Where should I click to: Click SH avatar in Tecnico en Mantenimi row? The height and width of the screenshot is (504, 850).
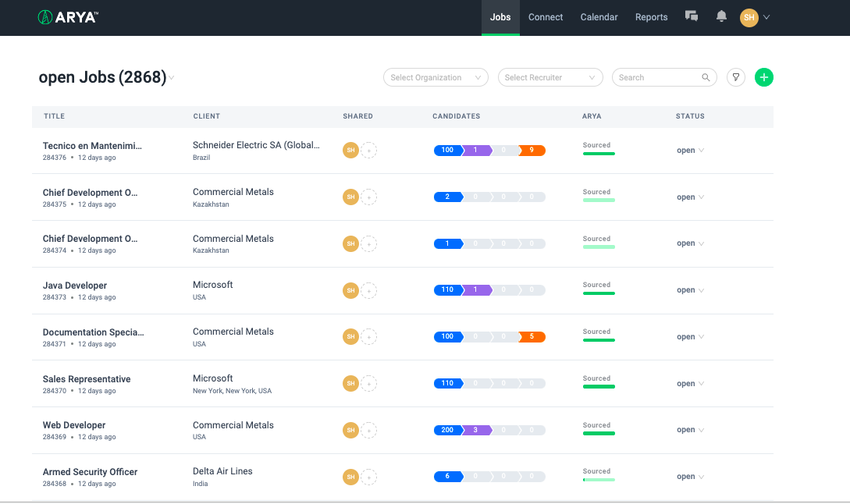[350, 150]
